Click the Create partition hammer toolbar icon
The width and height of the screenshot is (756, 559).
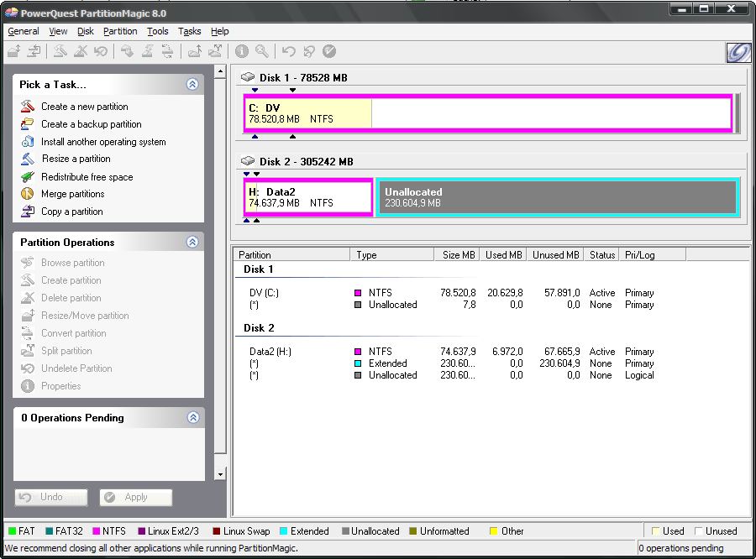coord(60,51)
